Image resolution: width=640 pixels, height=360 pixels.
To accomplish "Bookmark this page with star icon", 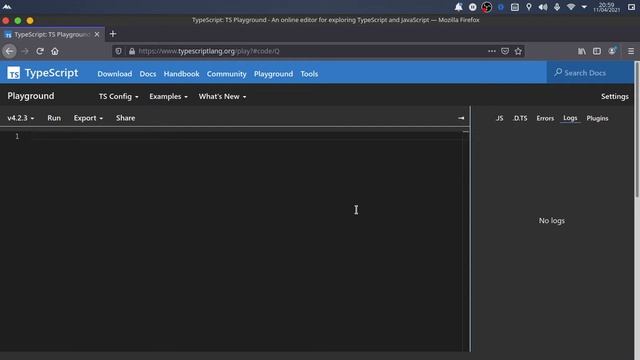I will click(518, 51).
